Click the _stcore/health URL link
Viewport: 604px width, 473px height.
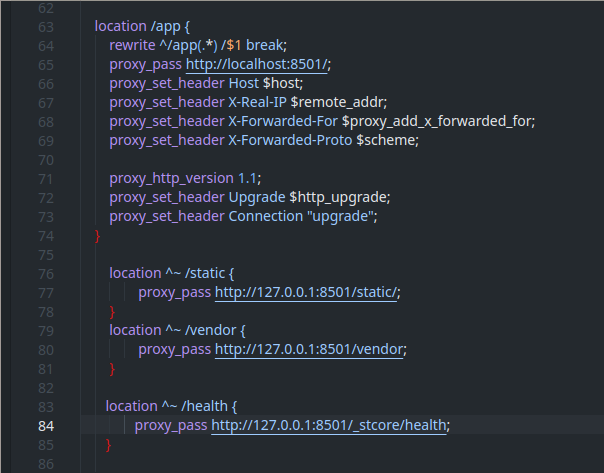pos(330,425)
